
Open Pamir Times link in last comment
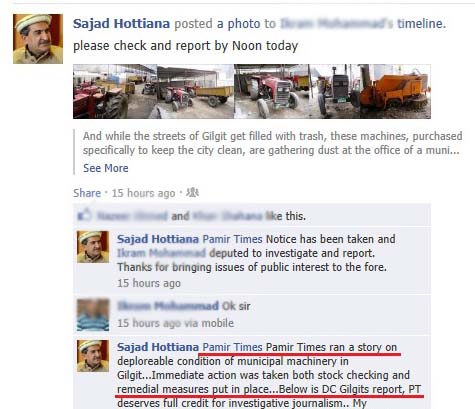[x=232, y=347]
